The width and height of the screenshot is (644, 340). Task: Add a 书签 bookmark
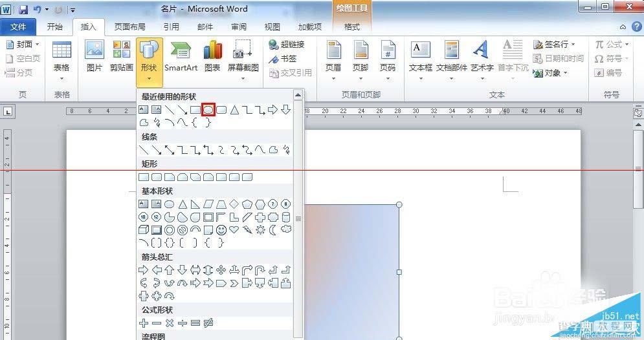coord(283,59)
